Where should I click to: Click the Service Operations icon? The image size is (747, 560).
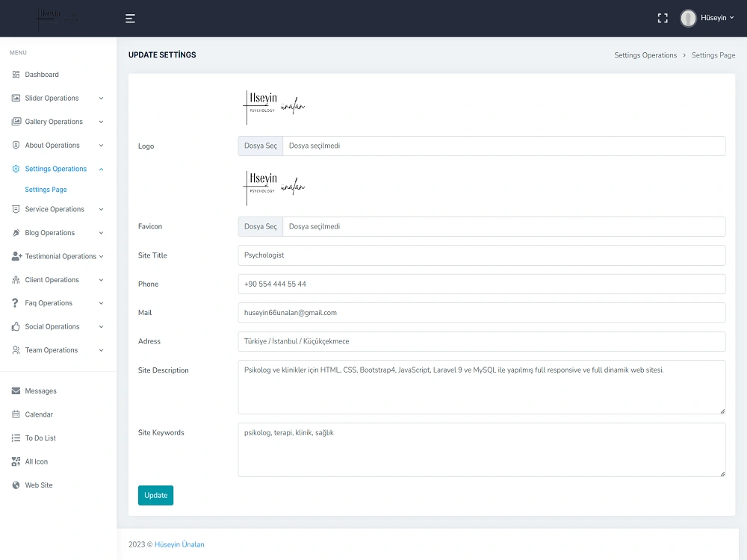(x=16, y=209)
